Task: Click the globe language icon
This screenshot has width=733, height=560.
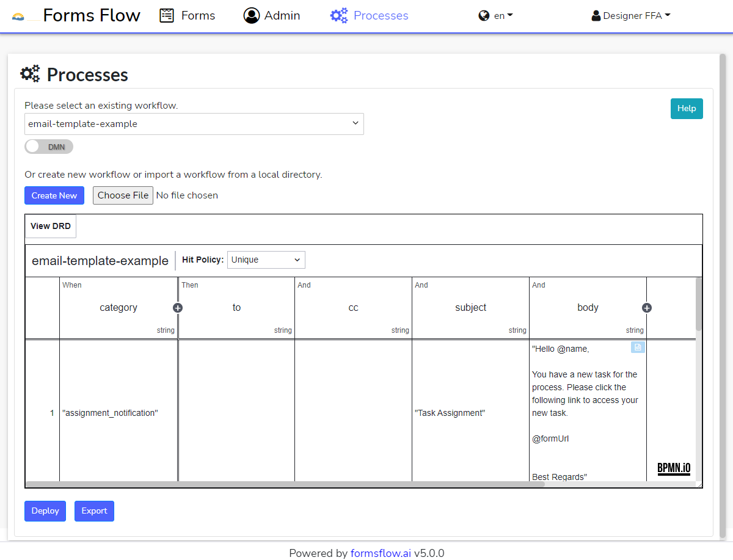Action: coord(484,16)
